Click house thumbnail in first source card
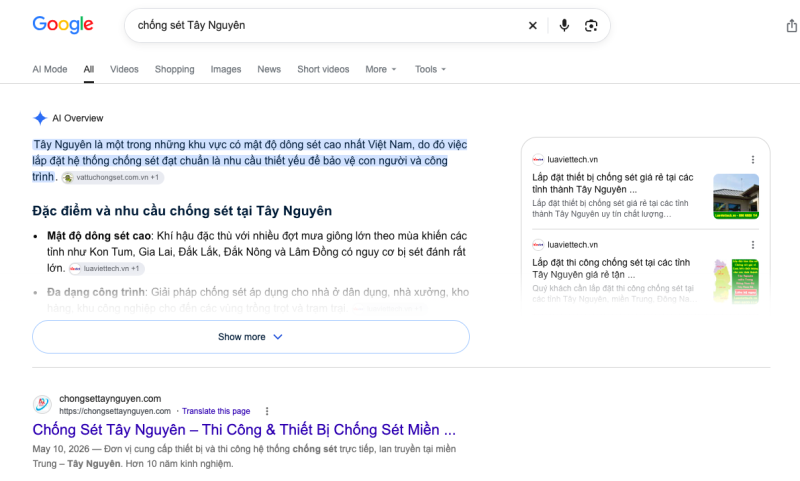 (x=736, y=196)
